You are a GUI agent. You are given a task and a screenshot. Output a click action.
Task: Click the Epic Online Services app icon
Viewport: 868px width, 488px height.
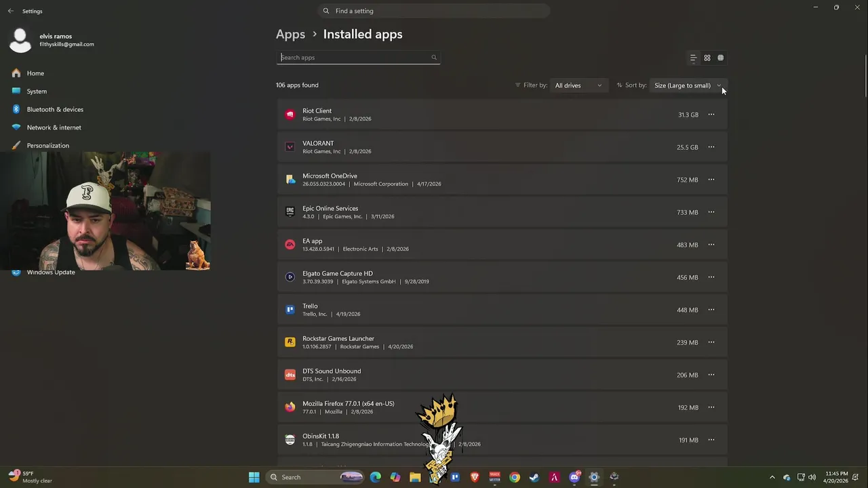[x=290, y=212]
